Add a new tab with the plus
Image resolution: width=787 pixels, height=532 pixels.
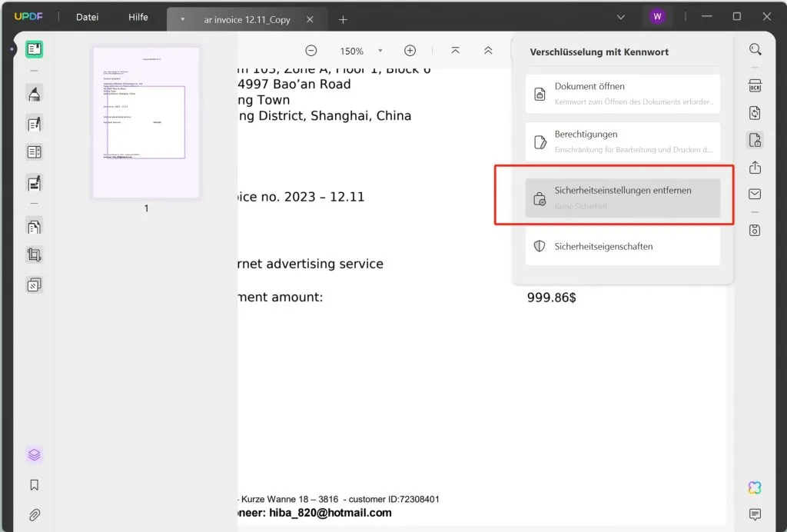tap(344, 19)
